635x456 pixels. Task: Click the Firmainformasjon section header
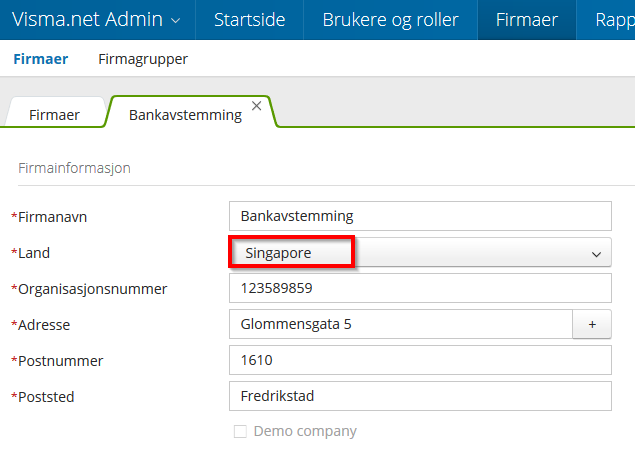point(74,168)
